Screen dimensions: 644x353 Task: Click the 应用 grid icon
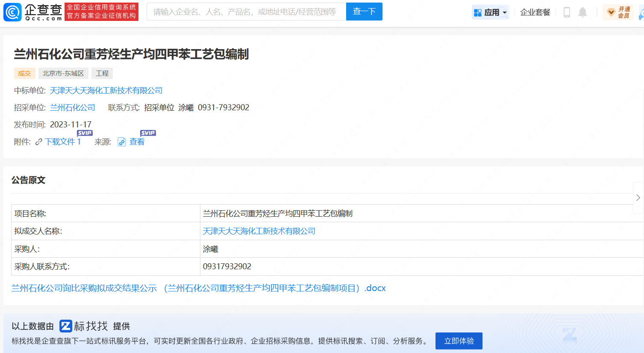478,13
